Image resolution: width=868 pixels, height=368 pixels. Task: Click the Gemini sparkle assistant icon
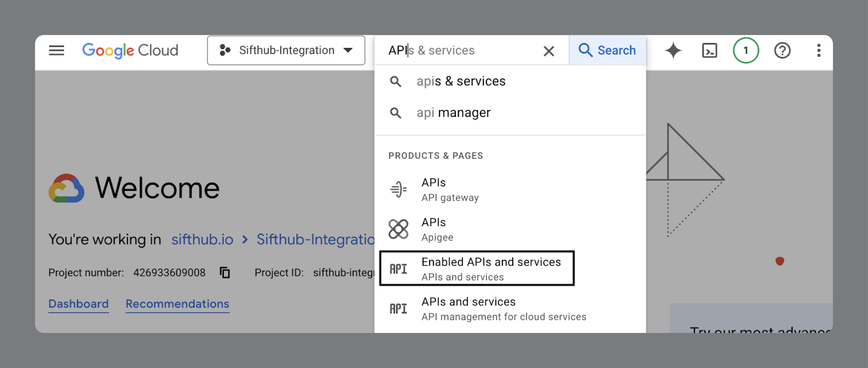(x=673, y=51)
